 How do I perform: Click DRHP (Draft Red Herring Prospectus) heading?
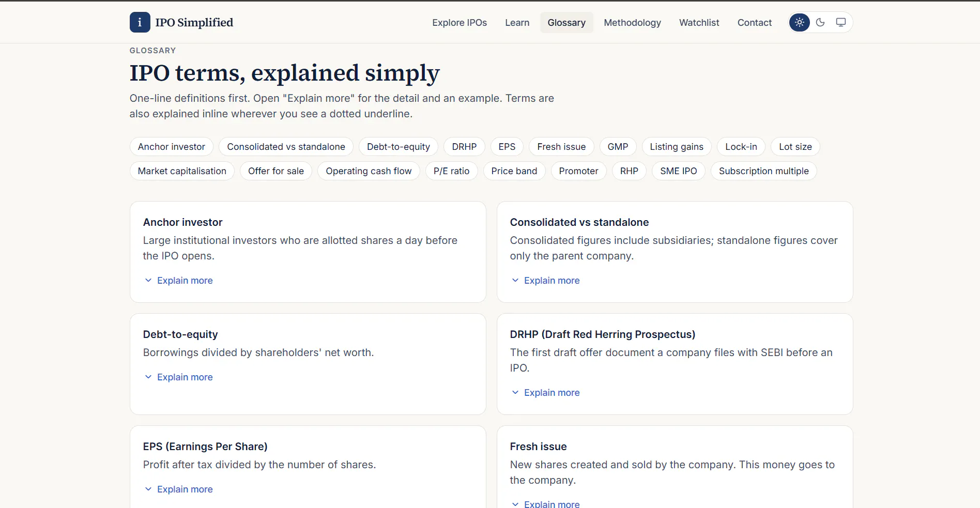603,334
